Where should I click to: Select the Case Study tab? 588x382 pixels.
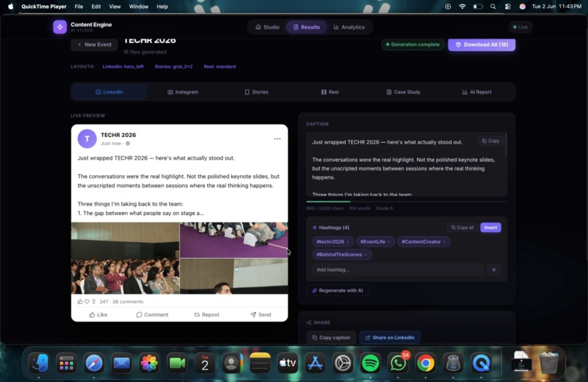point(403,92)
